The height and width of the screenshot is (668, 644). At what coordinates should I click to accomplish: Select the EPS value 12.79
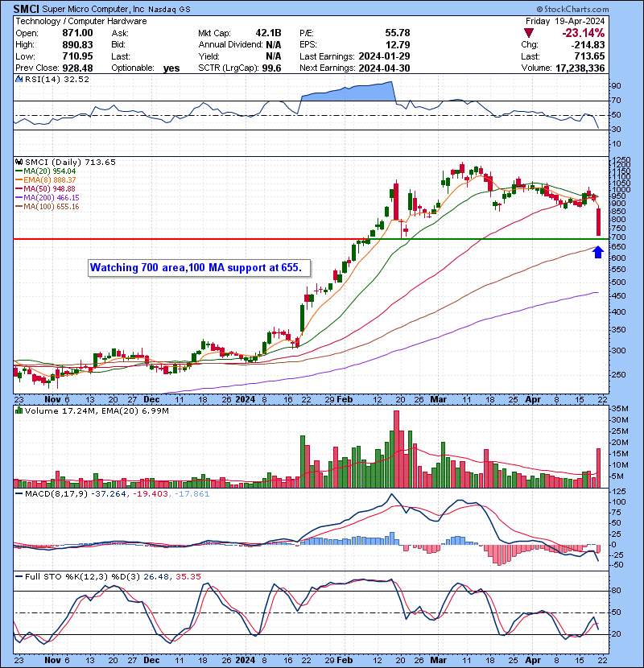tap(397, 44)
